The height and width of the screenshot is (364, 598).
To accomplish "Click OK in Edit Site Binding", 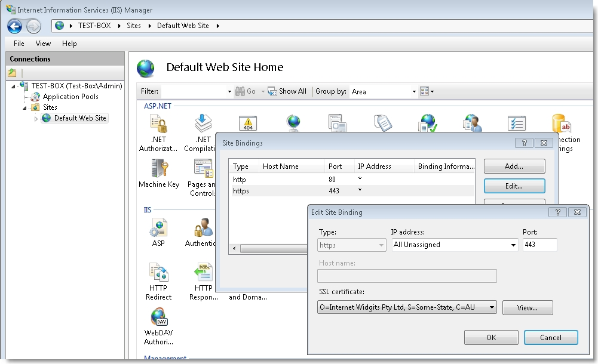I will [491, 337].
